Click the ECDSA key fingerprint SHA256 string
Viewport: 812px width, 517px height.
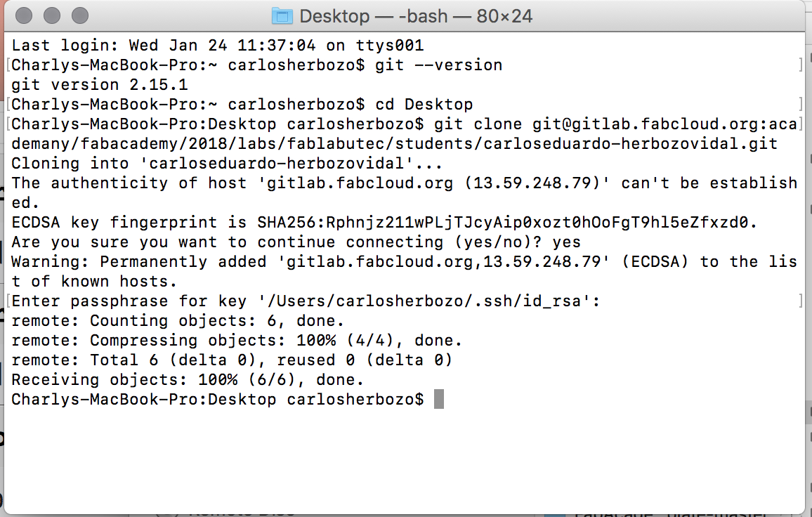coord(507,223)
